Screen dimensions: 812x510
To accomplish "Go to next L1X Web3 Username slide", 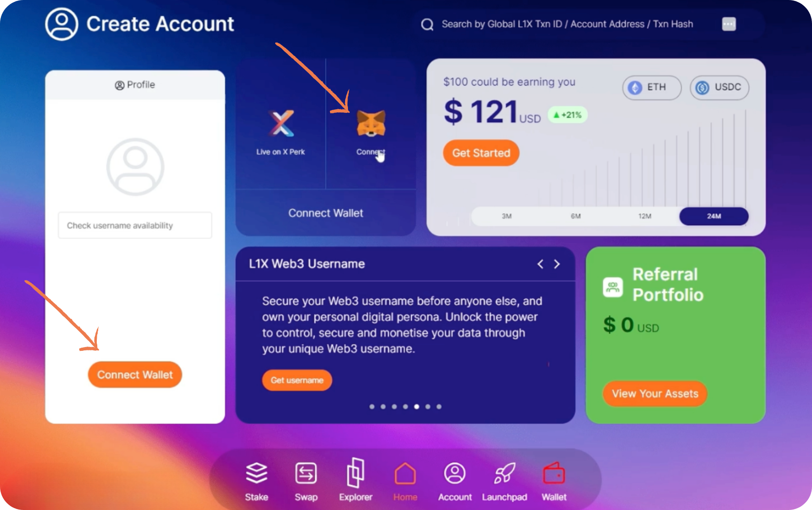I will 557,264.
